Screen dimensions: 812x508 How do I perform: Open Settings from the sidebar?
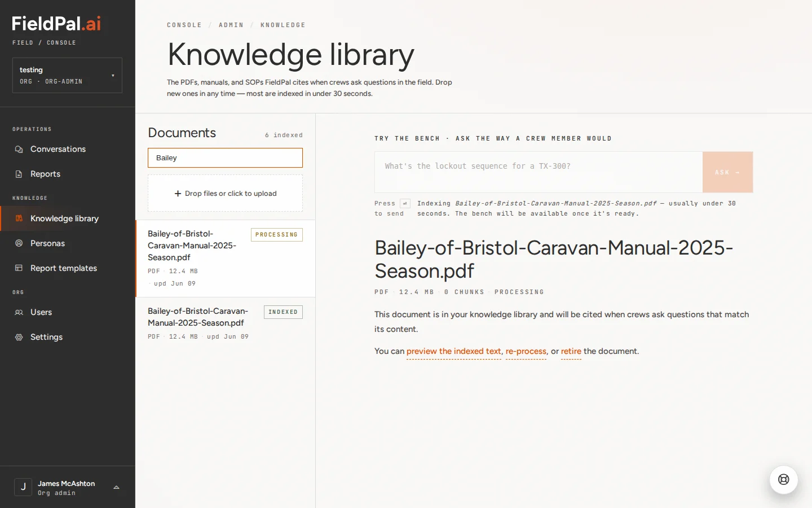[68, 337]
